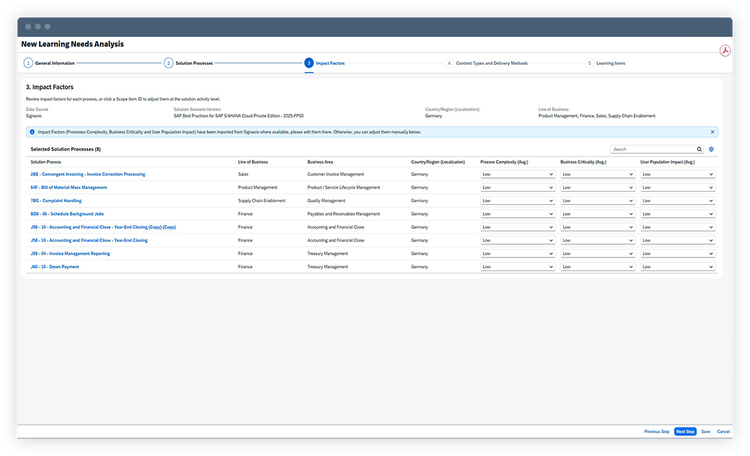This screenshot has width=750, height=456.
Task: Open Business Criticality dropdown for 2BE row
Action: pos(597,174)
